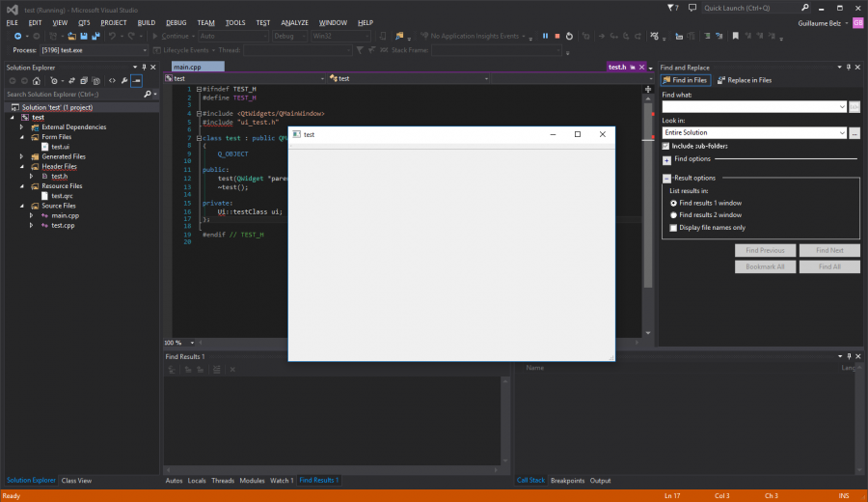Click the editor vertical scrollbar thumb

[648, 195]
